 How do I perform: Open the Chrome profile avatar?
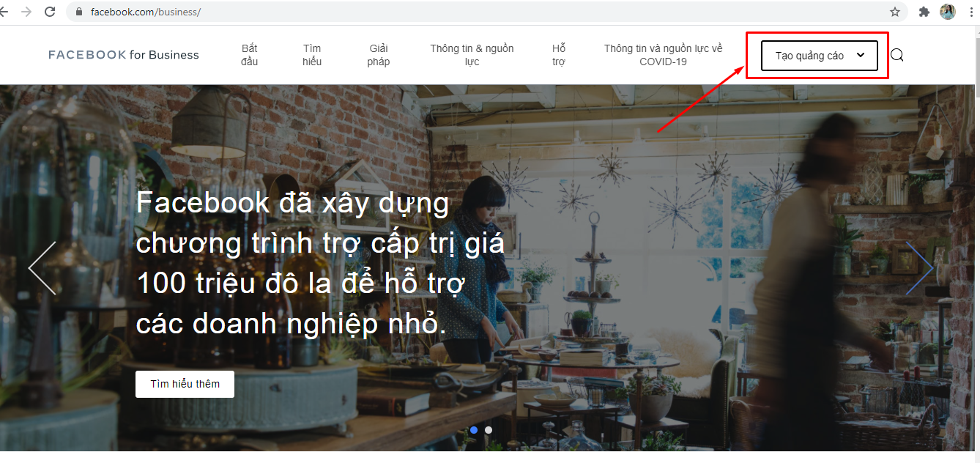(x=948, y=12)
